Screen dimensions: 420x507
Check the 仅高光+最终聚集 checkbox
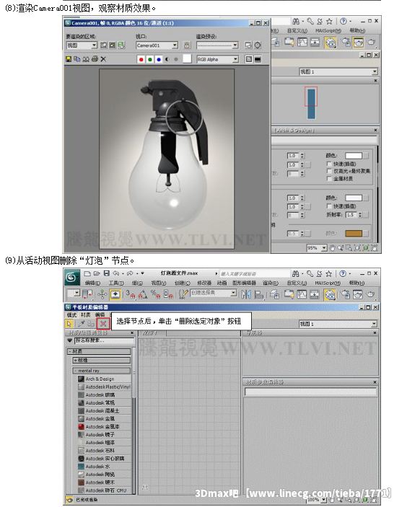(329, 171)
